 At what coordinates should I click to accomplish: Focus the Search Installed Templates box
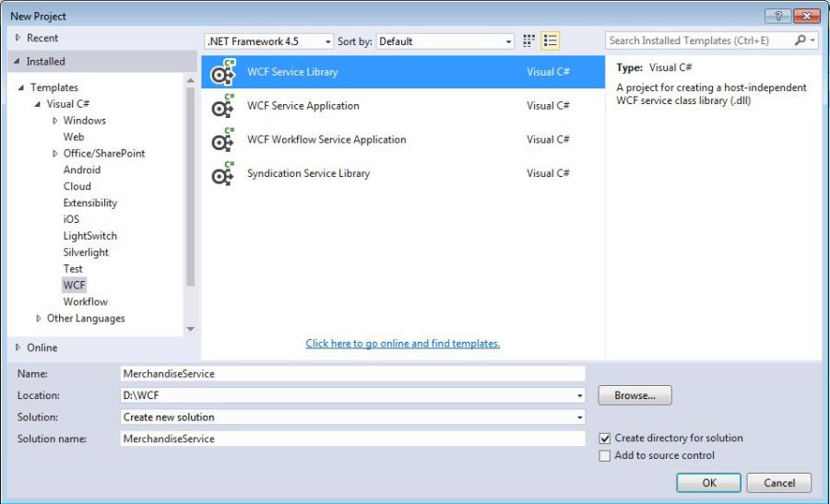[x=699, y=41]
